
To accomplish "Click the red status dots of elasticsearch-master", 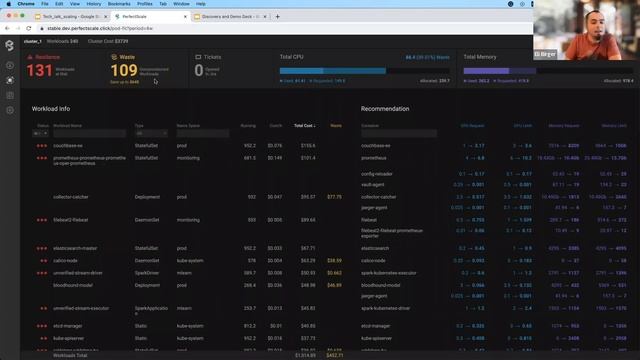I will coord(42,248).
